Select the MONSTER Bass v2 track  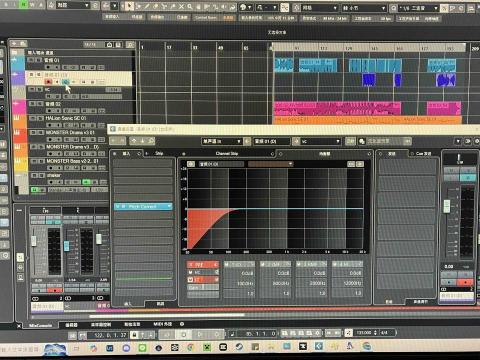tap(72, 161)
